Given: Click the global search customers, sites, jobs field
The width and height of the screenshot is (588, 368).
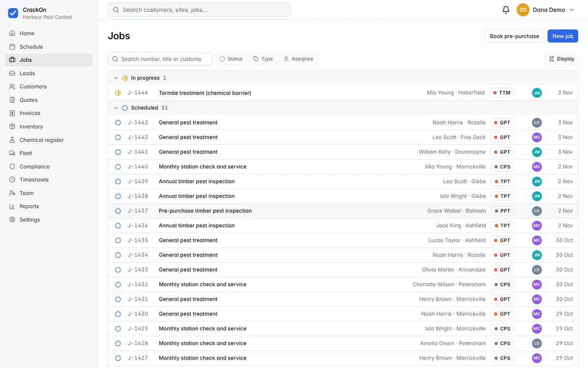Looking at the screenshot, I should click(199, 10).
